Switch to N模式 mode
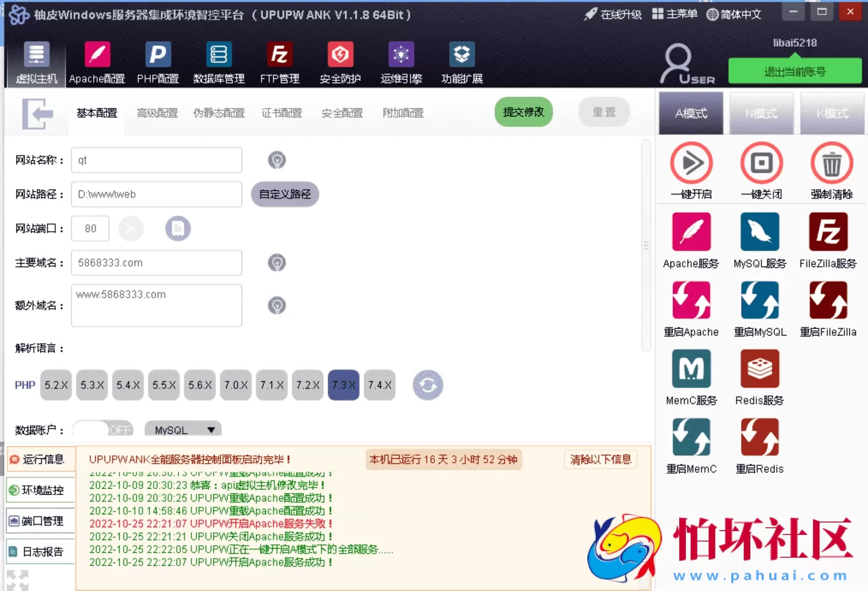The image size is (868, 591). (761, 113)
